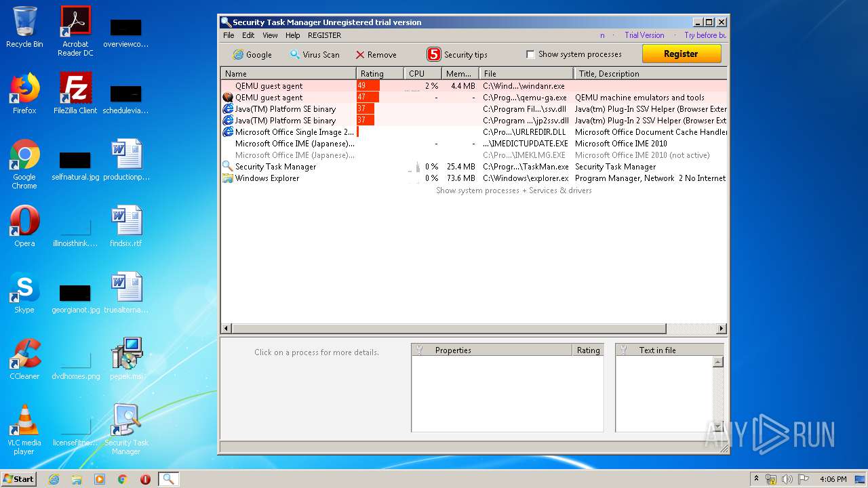Viewport: 868px width, 488px height.
Task: Select Microsoft Office Single Image row icon
Action: click(228, 132)
